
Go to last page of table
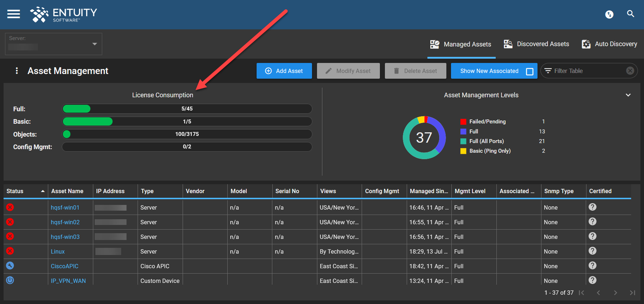[x=632, y=293]
